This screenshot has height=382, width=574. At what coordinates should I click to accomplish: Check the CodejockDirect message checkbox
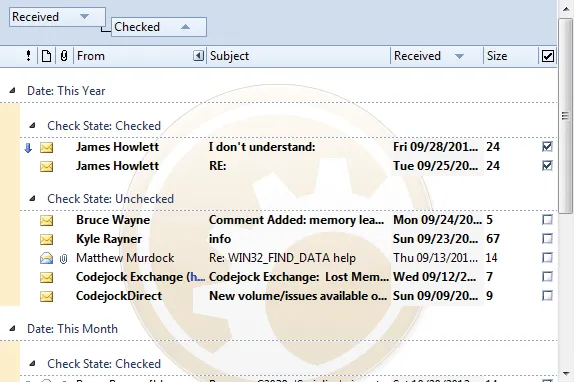547,296
